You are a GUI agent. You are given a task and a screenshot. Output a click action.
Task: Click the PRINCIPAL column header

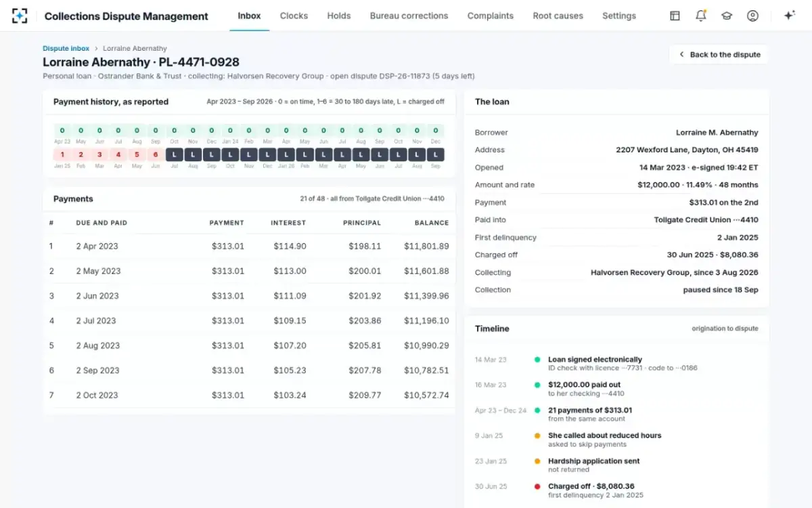[x=362, y=223]
